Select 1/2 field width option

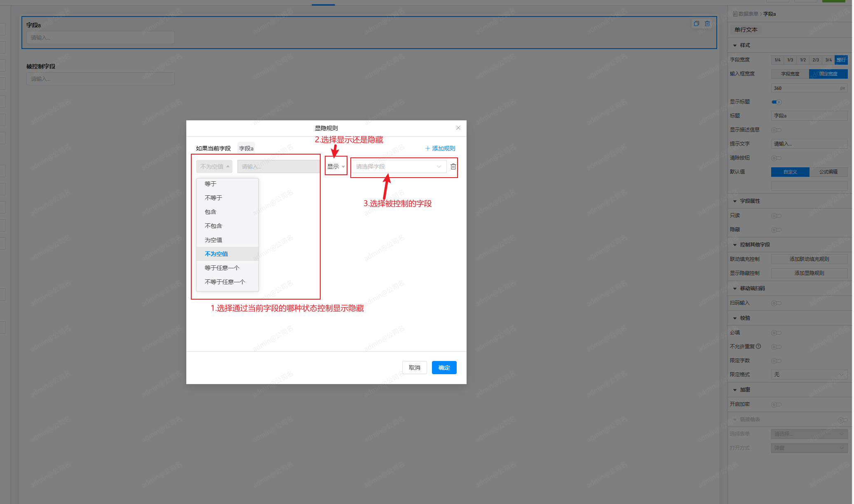802,60
